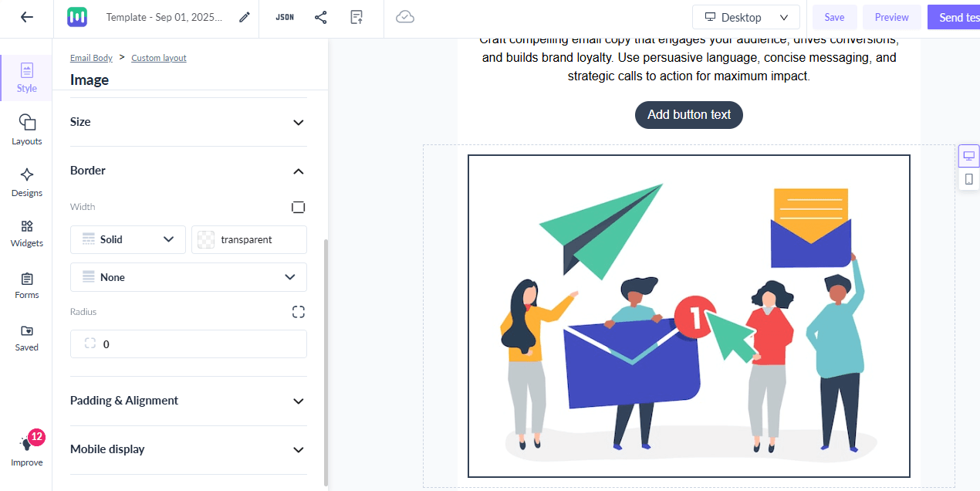Open the Widgets sidebar panel

(27, 233)
